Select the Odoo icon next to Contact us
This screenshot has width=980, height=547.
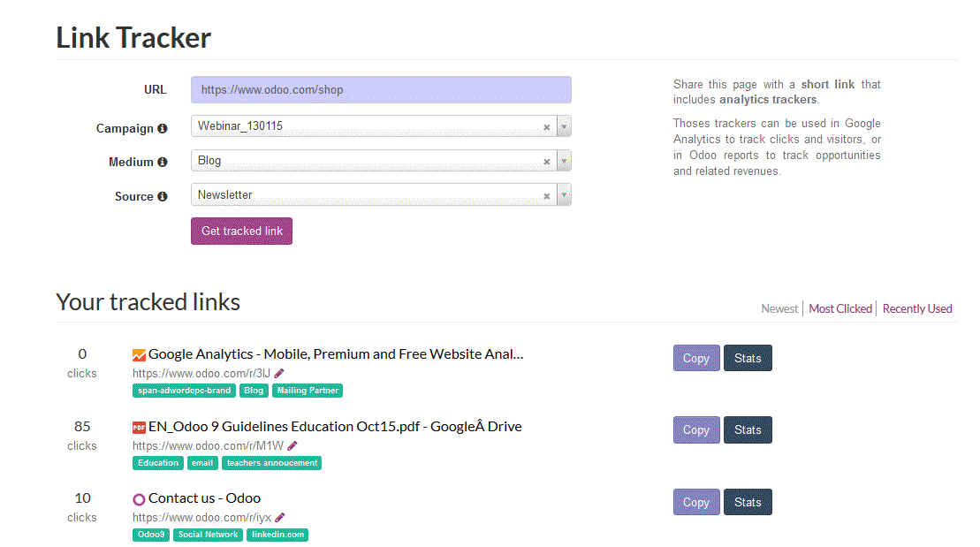click(x=138, y=498)
